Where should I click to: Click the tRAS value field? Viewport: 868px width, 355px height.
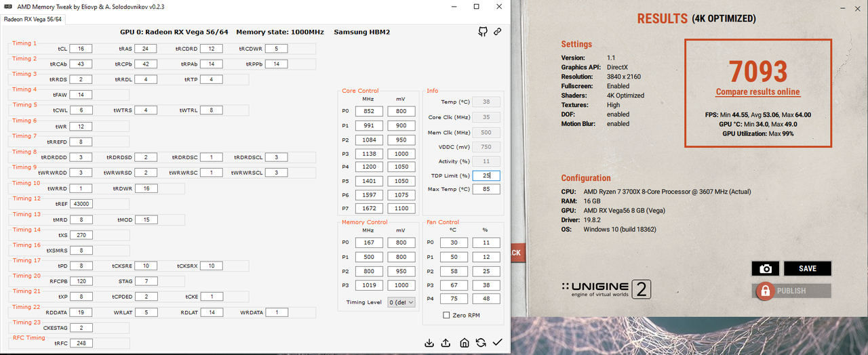[145, 49]
